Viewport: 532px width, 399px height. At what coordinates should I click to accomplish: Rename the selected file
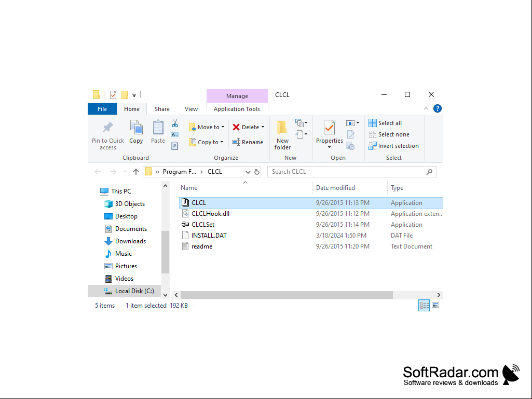coord(248,142)
